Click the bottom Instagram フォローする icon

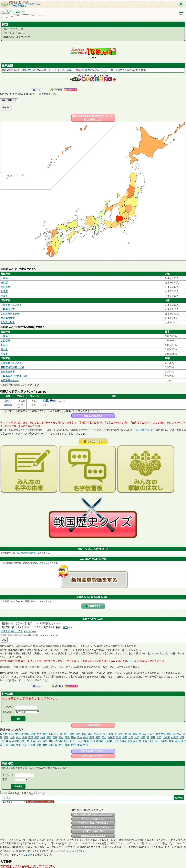coord(71,686)
